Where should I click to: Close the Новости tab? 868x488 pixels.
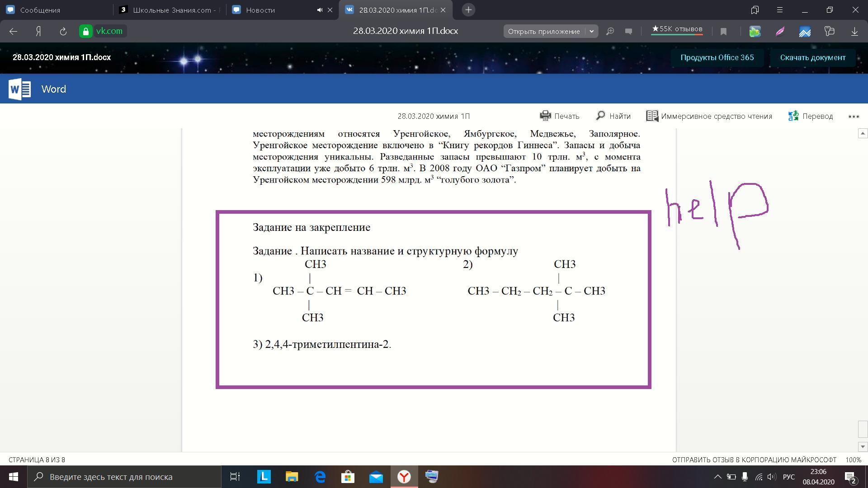pos(330,10)
